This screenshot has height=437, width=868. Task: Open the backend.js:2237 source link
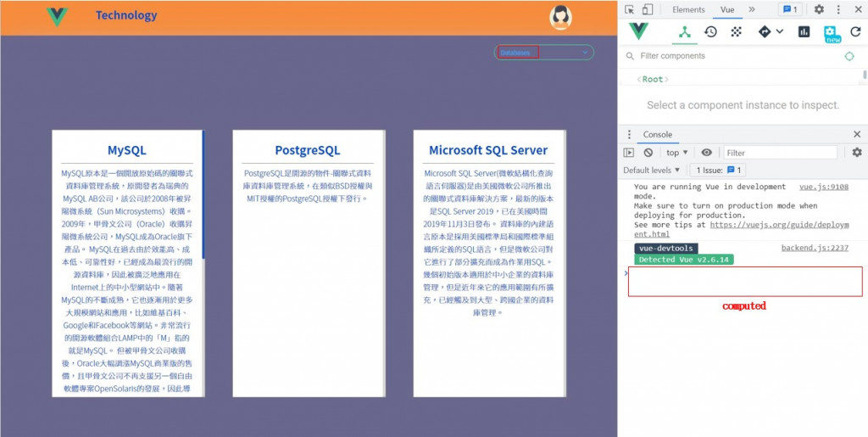[815, 248]
